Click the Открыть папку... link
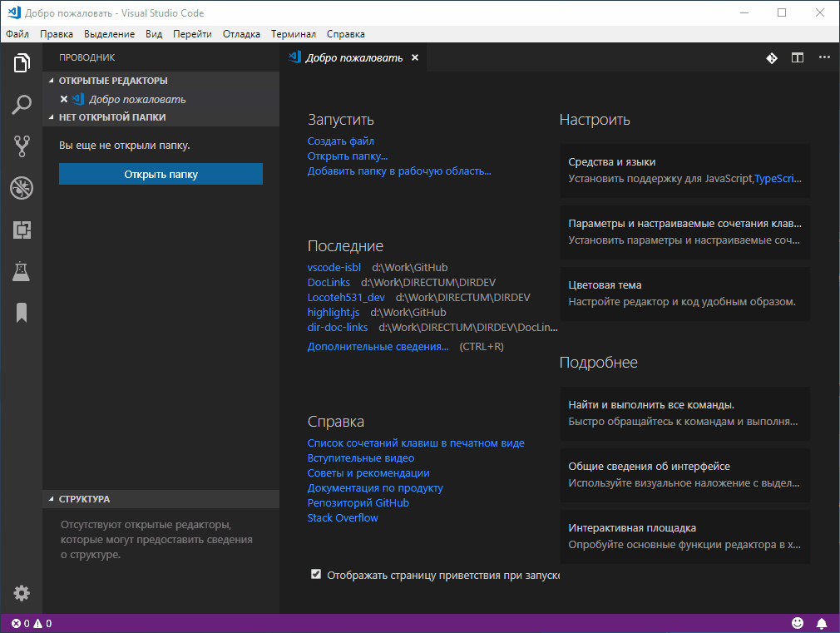This screenshot has width=840, height=633. point(348,156)
